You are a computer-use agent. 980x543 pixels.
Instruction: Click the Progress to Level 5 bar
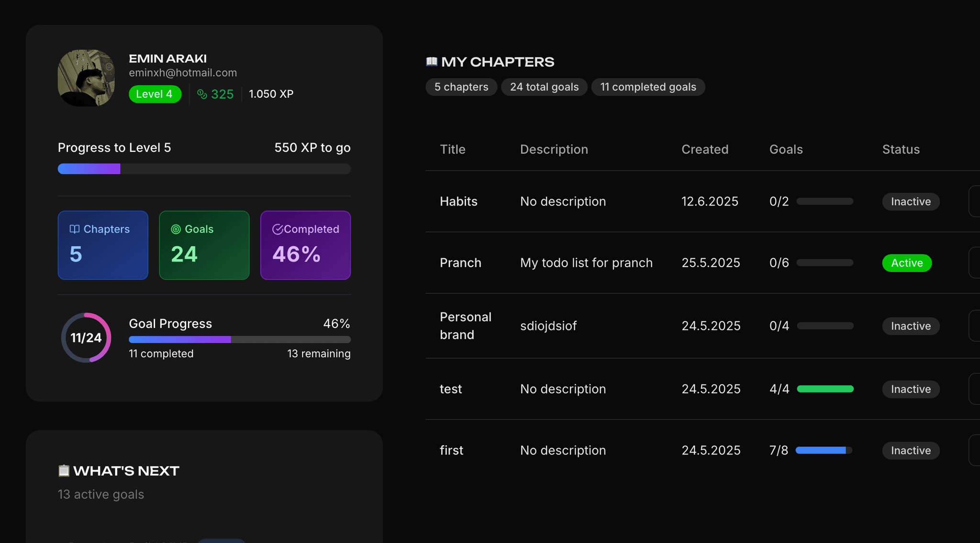(x=204, y=169)
